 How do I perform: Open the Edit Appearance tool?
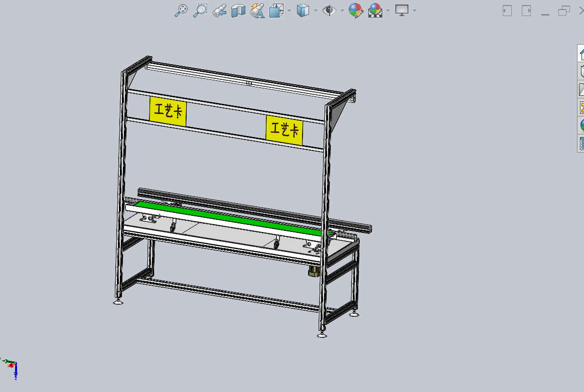(x=356, y=11)
